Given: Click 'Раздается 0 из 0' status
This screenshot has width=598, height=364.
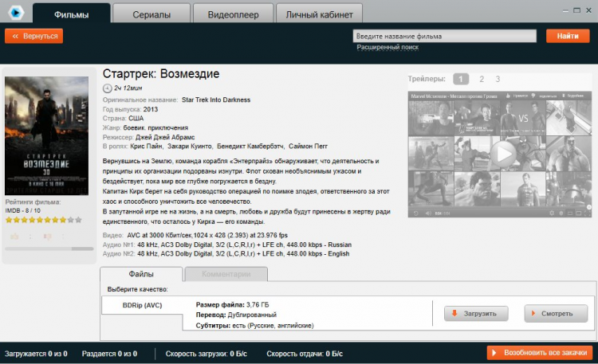Looking at the screenshot, I should (x=109, y=354).
